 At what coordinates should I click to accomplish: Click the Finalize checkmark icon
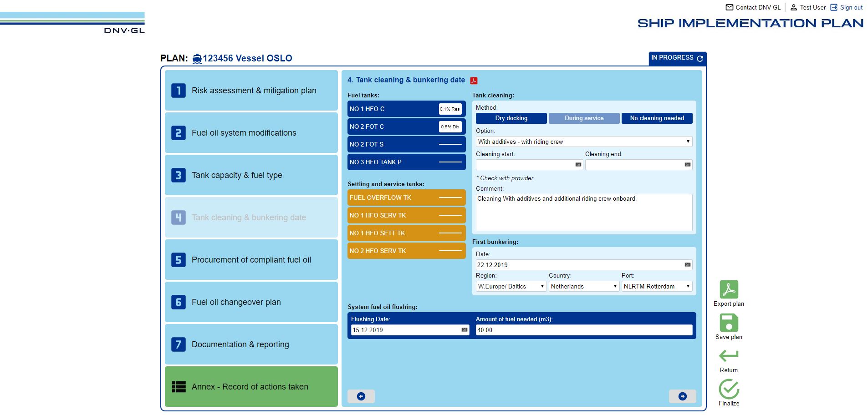click(729, 389)
